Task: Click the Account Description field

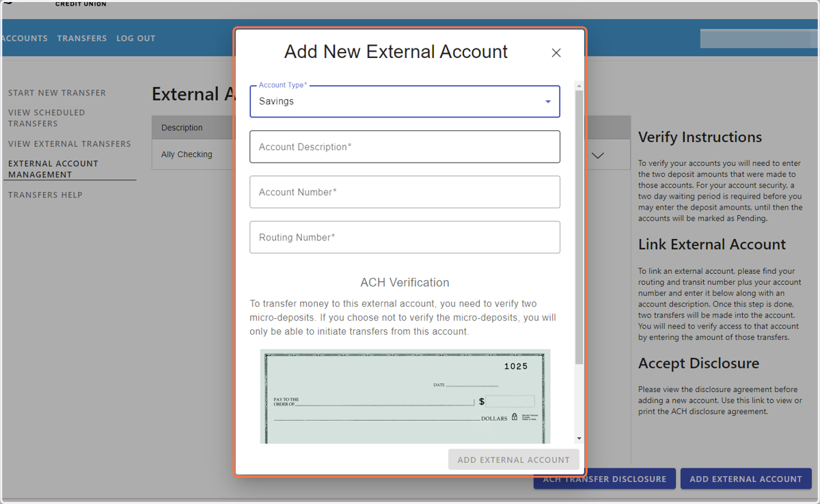Action: (x=405, y=147)
